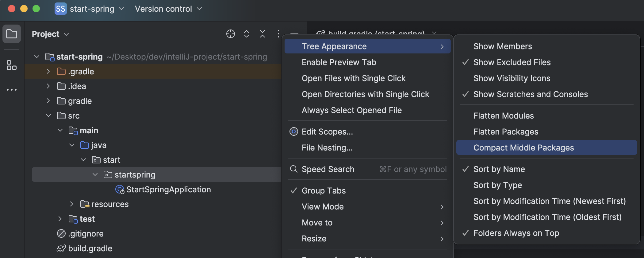Enable Compact Middle Packages option

546,148
